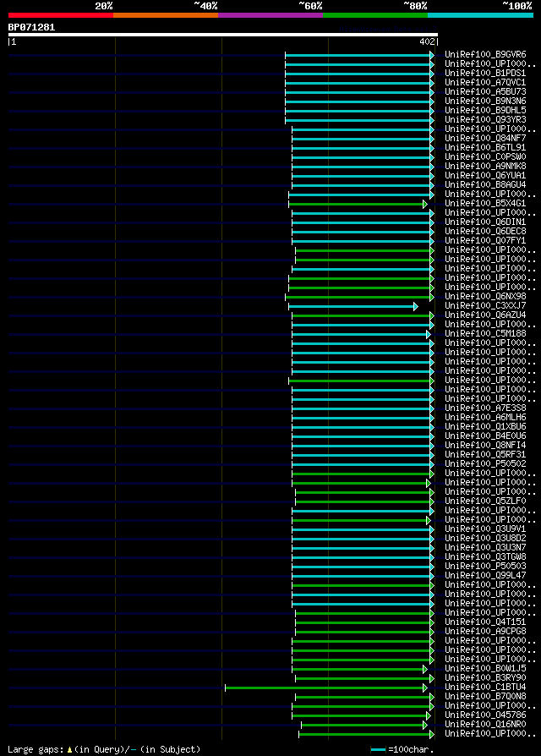The height and width of the screenshot is (756, 541).
Task: Click the UniRef100_A9CPG8 label
Action: (485, 632)
